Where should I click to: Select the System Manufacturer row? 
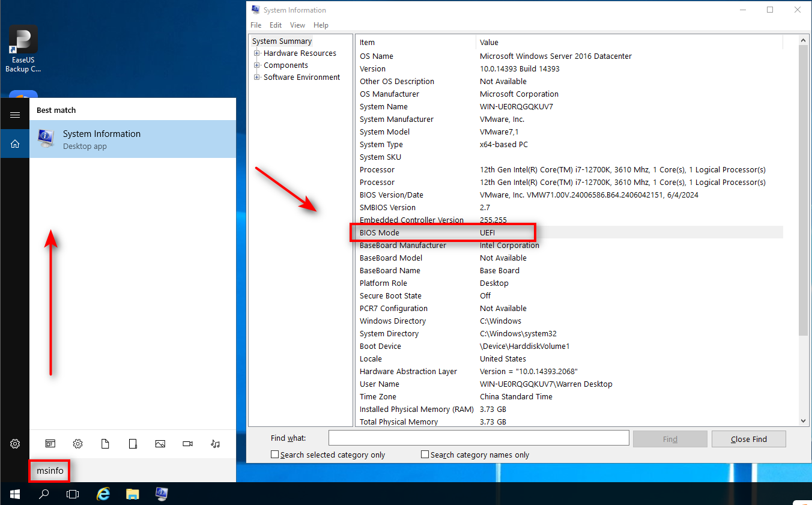[569, 119]
